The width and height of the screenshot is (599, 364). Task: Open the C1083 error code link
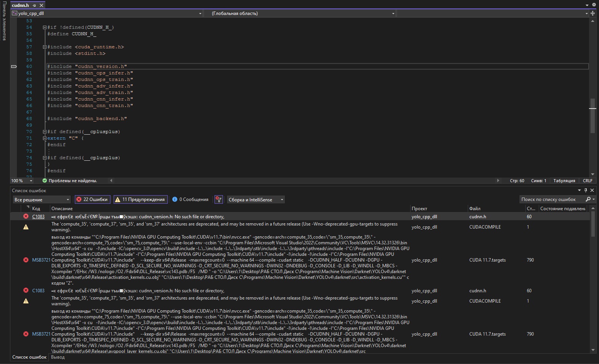pyautogui.click(x=38, y=217)
